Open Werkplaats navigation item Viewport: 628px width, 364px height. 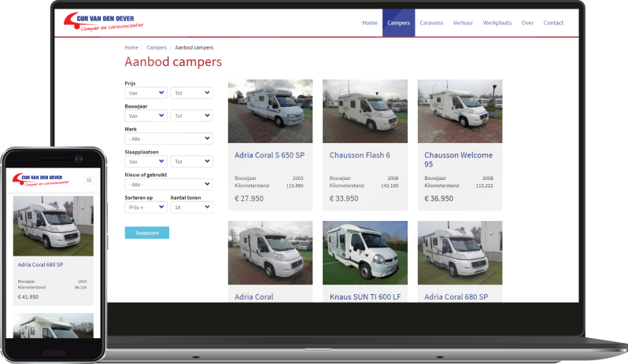coord(497,23)
